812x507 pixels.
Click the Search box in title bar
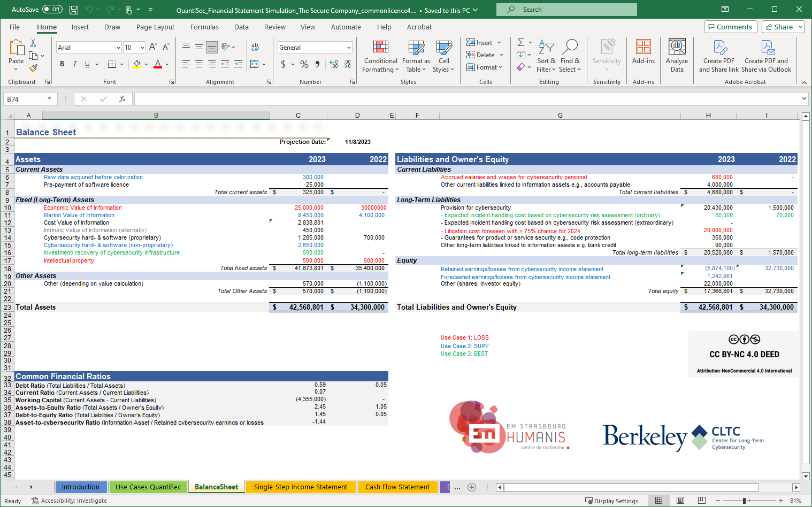566,10
